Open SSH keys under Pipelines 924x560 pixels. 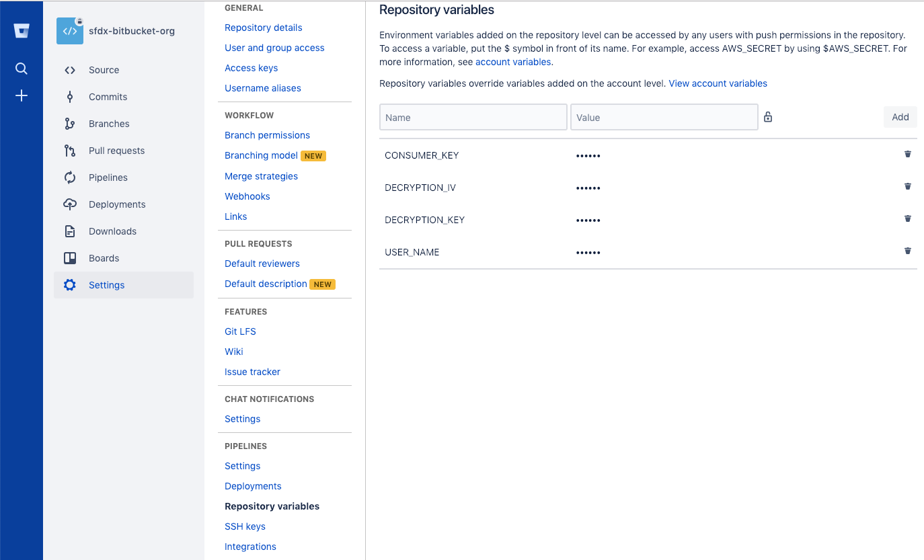245,526
